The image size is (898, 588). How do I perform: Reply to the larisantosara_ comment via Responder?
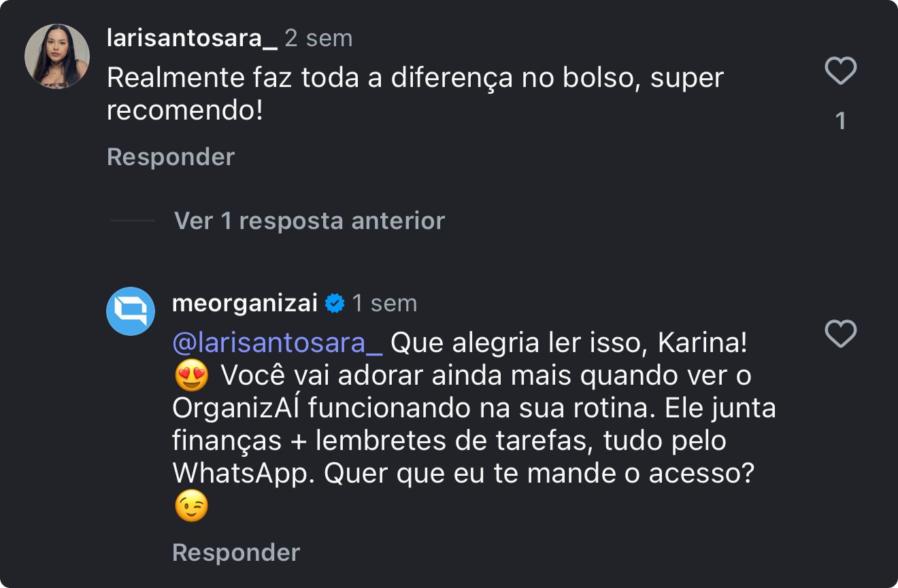point(171,157)
